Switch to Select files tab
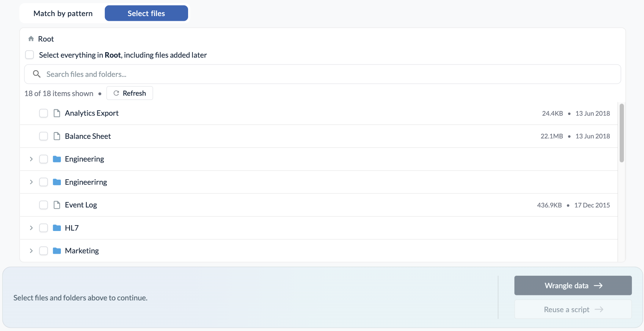This screenshot has height=331, width=644. pyautogui.click(x=146, y=13)
